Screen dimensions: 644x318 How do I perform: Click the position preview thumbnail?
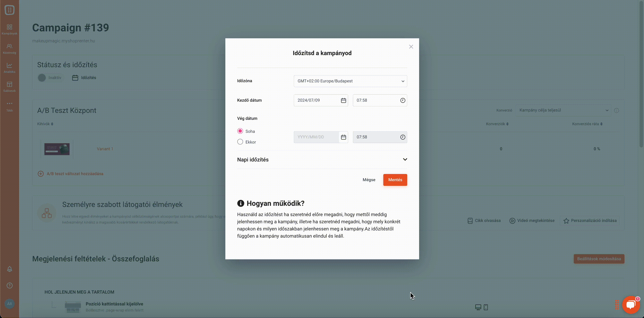73,307
